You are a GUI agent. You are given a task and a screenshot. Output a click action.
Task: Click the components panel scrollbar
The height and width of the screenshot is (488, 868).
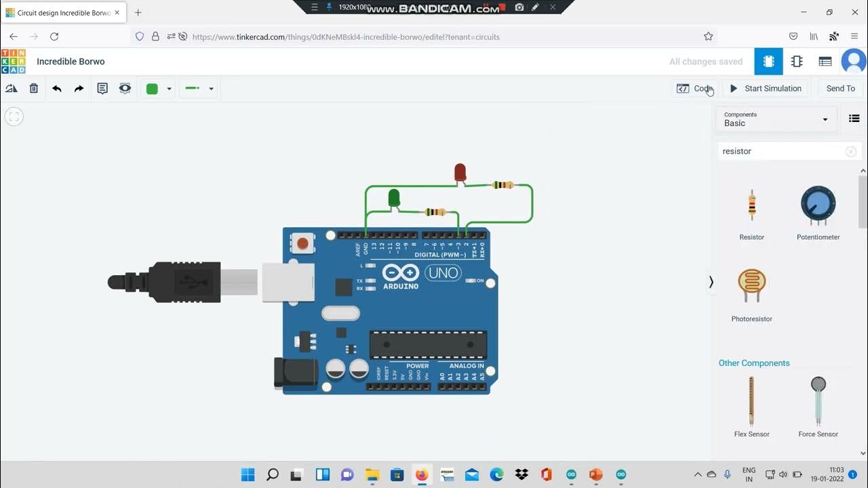point(863,201)
